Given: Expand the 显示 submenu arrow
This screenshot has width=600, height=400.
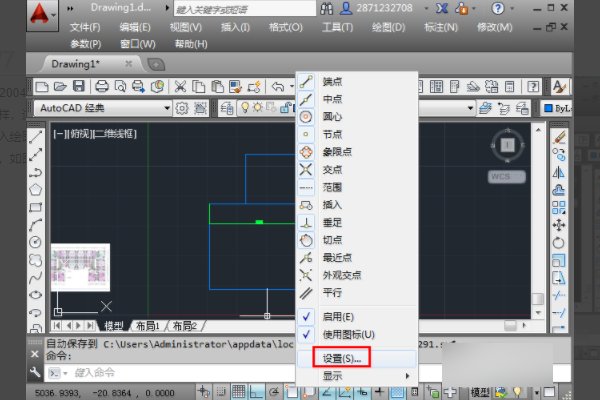Looking at the screenshot, I should (408, 376).
